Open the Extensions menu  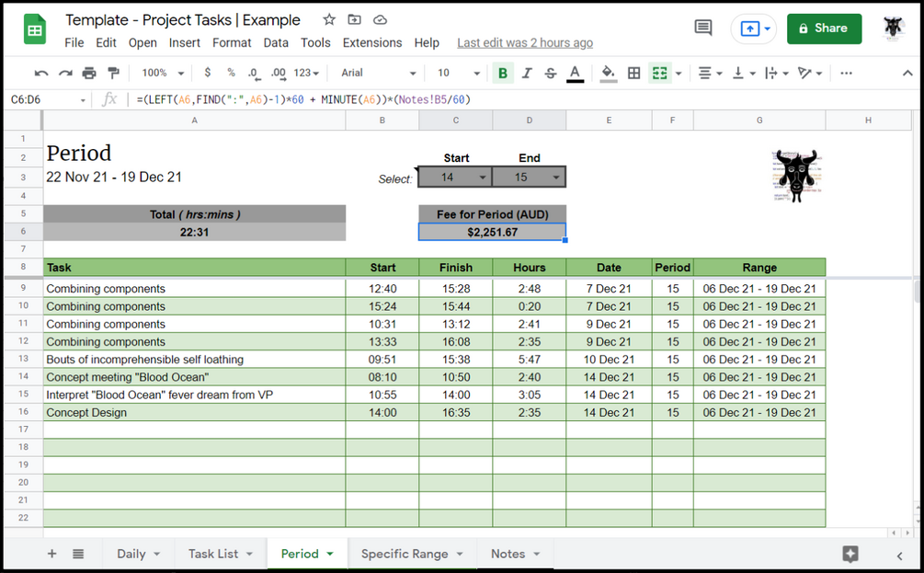click(x=372, y=43)
